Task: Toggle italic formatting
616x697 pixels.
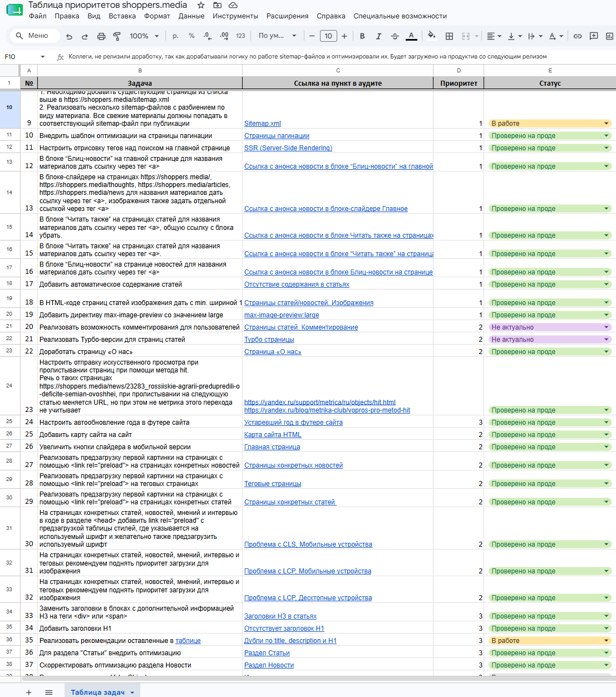Action: (378, 36)
